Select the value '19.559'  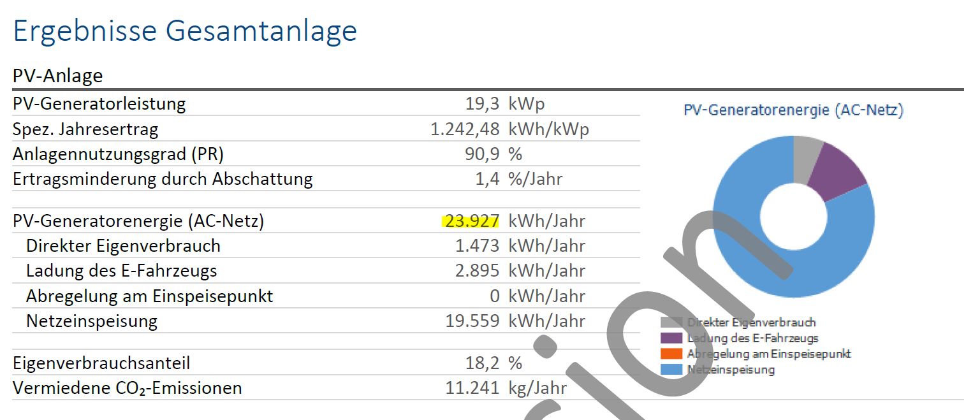[472, 321]
